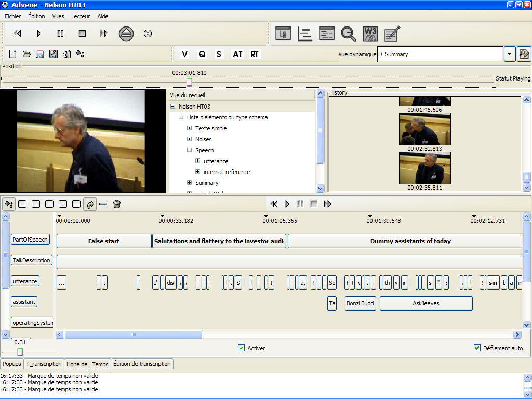This screenshot has height=399, width=532.
Task: Collapse the Speech tree node
Action: [x=190, y=150]
